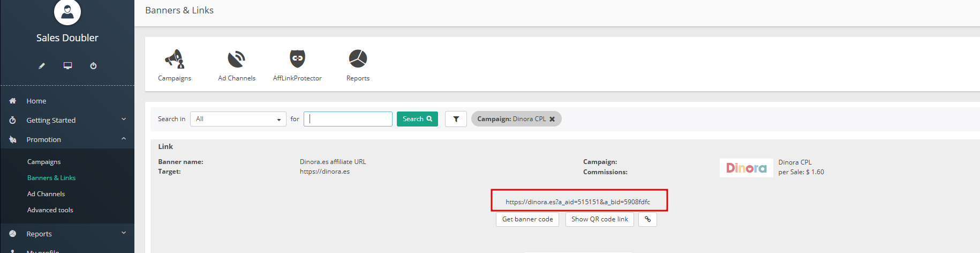Screen dimensions: 980x253
Task: Click the green Search button
Action: pyautogui.click(x=417, y=119)
